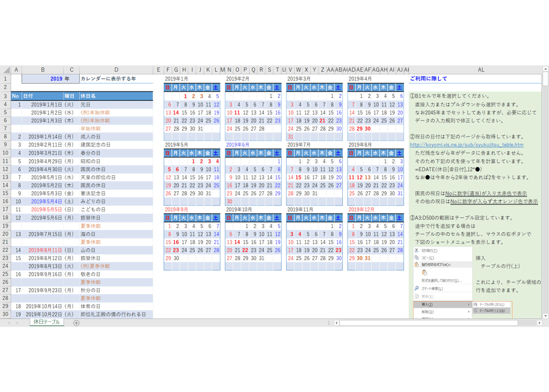Viewport: 549px width, 392px height.
Task: Add a new sheet with the plus button
Action: pos(76,323)
